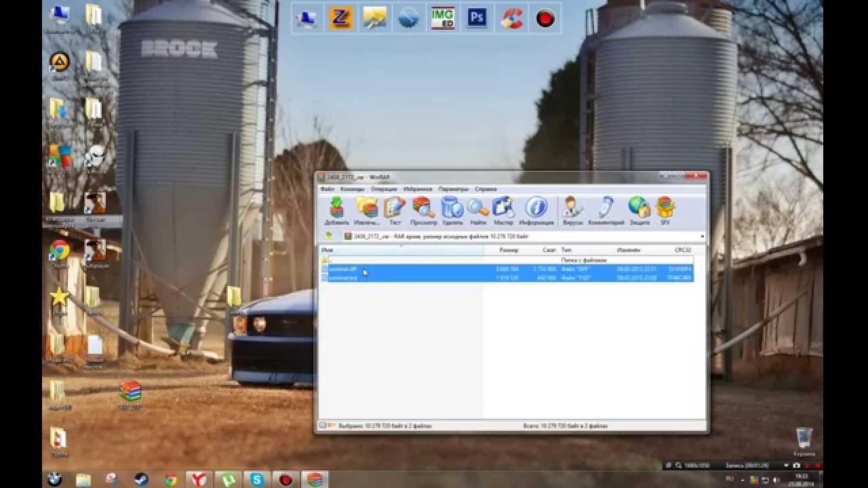Viewport: 868px width, 488px height.
Task: Launch CCleaner from the top dock
Action: click(x=511, y=18)
